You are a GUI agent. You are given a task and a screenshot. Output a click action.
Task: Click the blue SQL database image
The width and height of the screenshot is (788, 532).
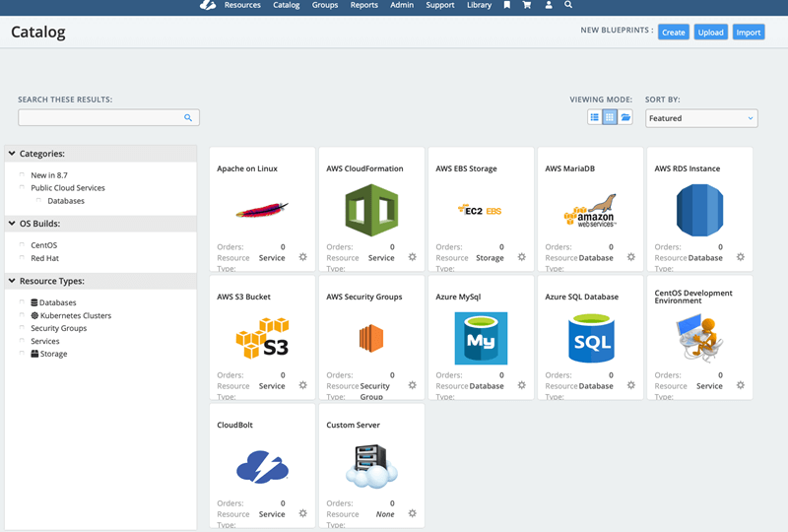click(592, 338)
